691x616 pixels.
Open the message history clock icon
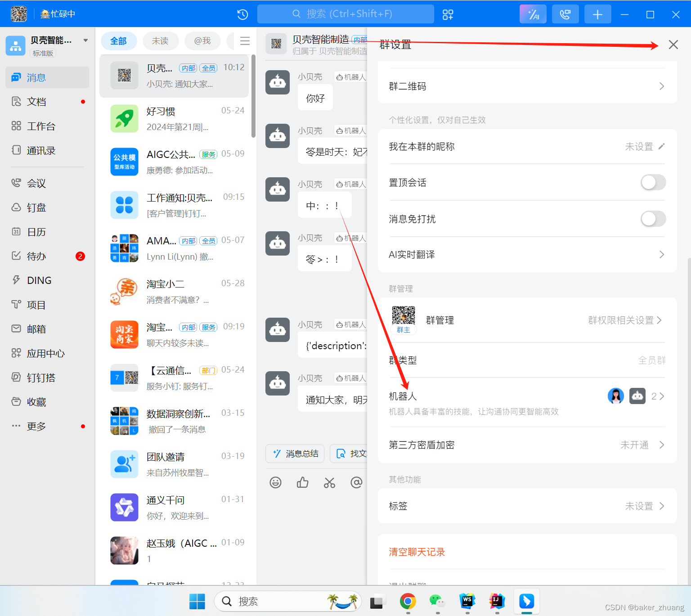click(242, 14)
